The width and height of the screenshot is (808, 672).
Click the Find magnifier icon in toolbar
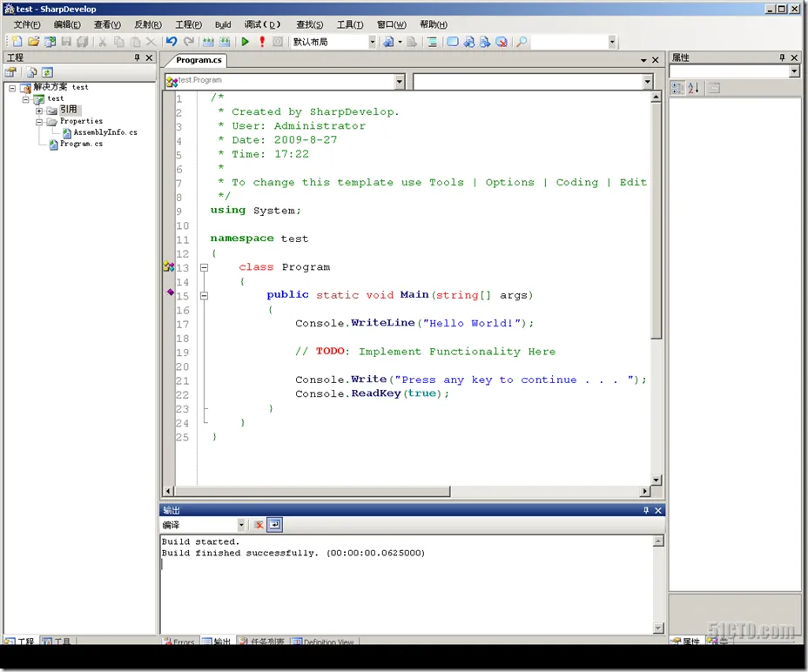coord(522,42)
